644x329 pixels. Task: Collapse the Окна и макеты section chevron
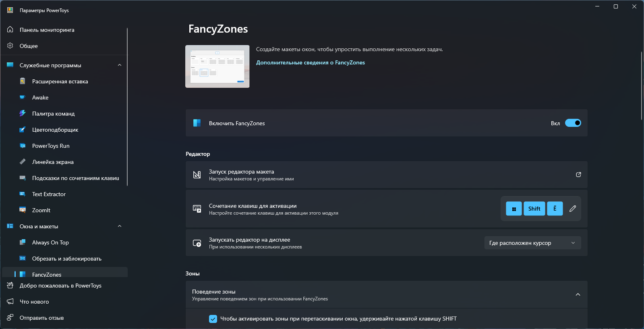[x=120, y=226]
